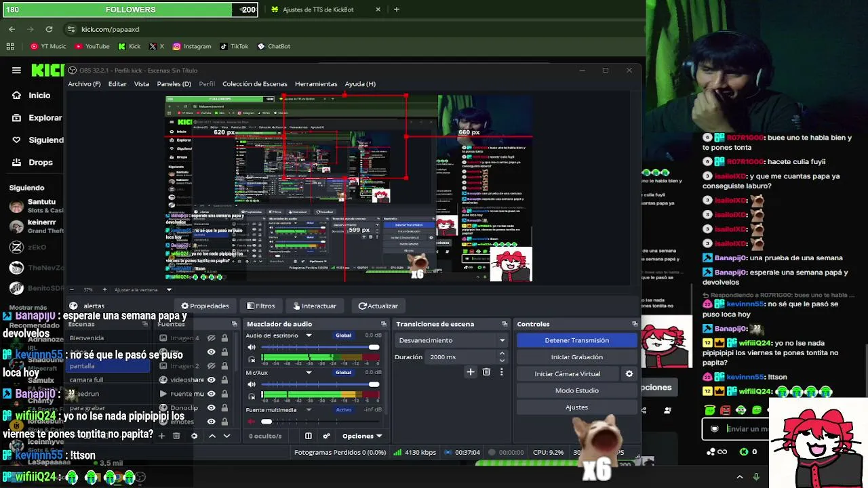868x488 pixels.
Task: Toggle visibility of the Donoclip source
Action: tap(211, 407)
